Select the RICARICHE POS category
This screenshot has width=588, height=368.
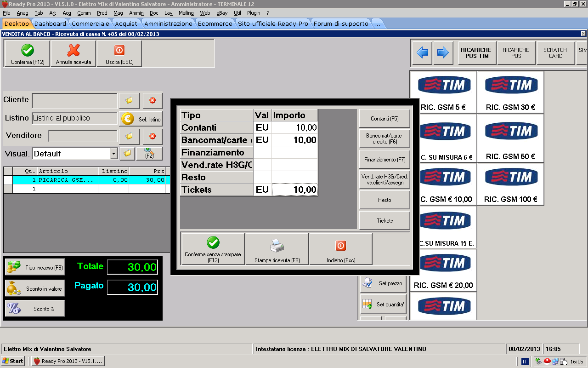516,53
